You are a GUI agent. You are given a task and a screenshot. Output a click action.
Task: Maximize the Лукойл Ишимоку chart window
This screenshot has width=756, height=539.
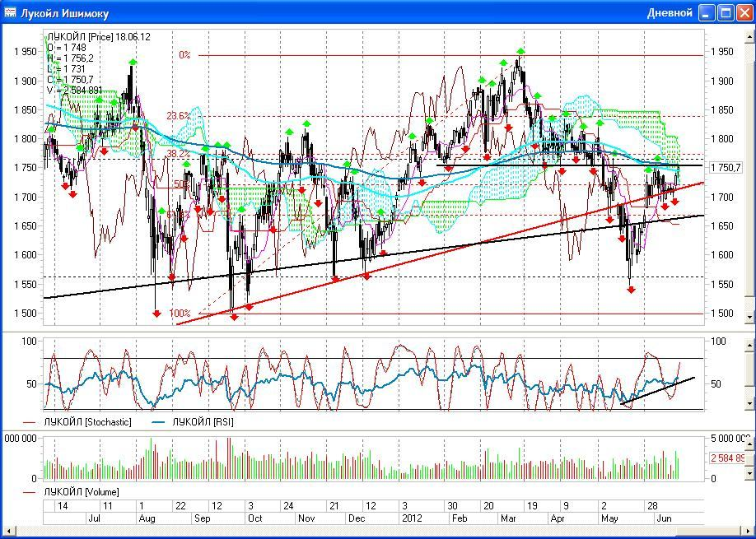click(726, 12)
